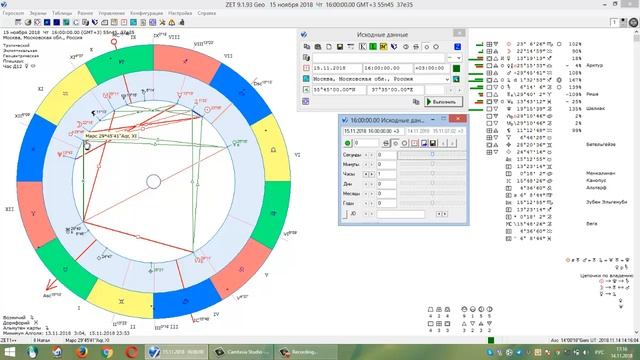This screenshot has width=640, height=360.
Task: Click the yellow warning triangle toolbar icon
Action: tap(172, 22)
